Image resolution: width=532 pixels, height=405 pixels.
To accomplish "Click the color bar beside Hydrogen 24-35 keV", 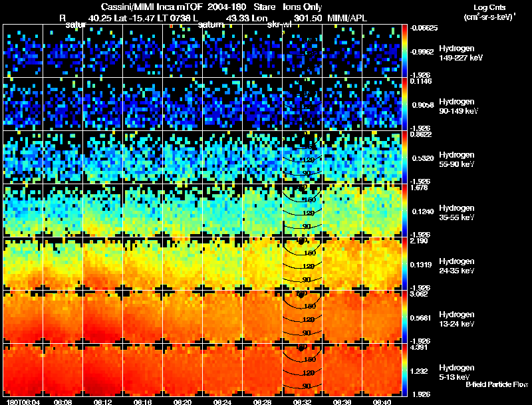I will (x=404, y=264).
